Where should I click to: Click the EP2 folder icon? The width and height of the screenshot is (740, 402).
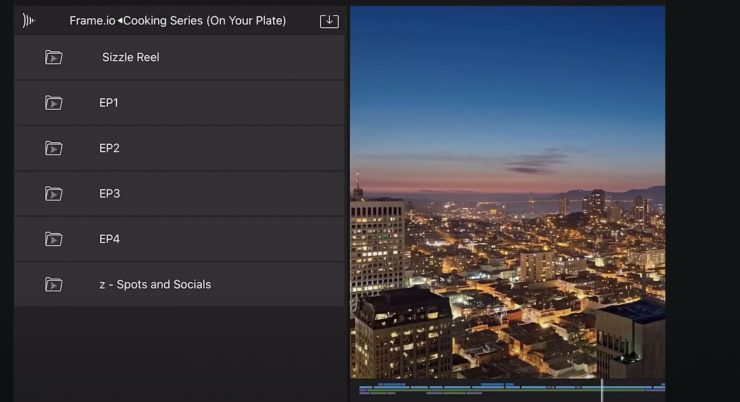coord(54,148)
